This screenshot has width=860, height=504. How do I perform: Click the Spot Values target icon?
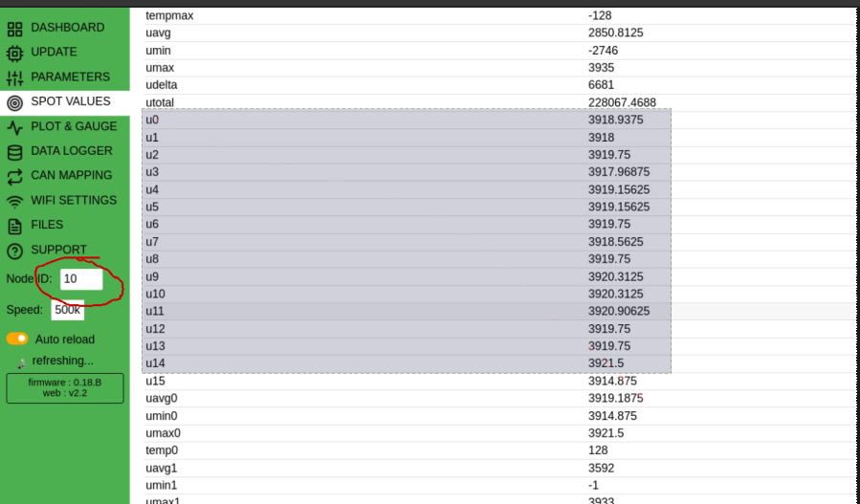tap(14, 102)
